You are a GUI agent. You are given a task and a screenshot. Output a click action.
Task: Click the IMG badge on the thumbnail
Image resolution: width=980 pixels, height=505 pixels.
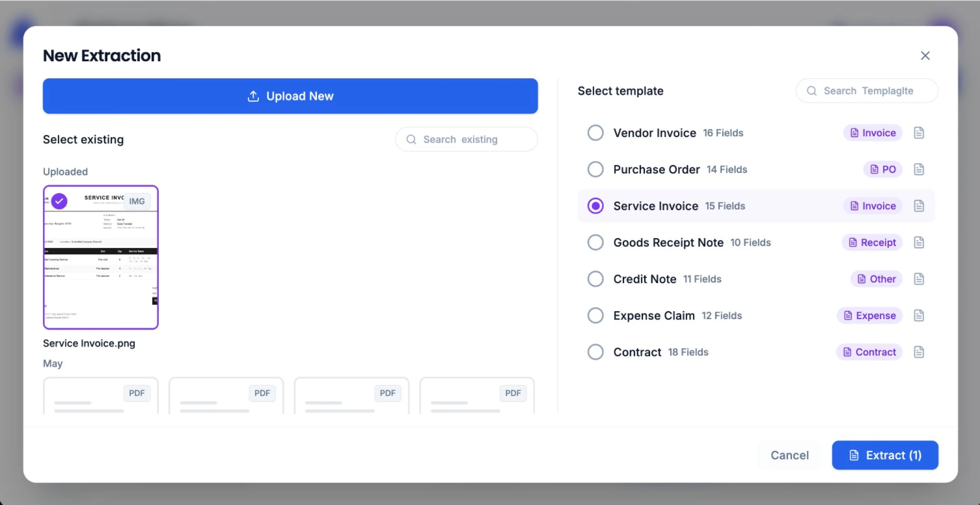[x=137, y=201]
